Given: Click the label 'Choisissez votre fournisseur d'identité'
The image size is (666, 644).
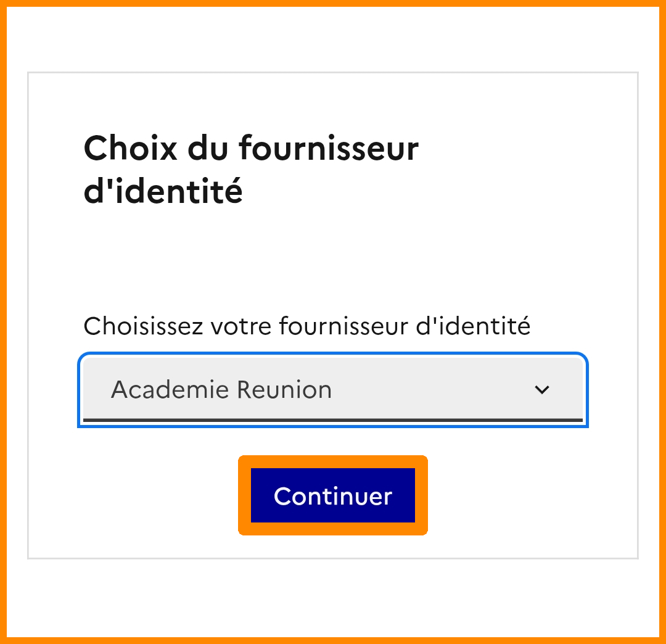Looking at the screenshot, I should [306, 326].
